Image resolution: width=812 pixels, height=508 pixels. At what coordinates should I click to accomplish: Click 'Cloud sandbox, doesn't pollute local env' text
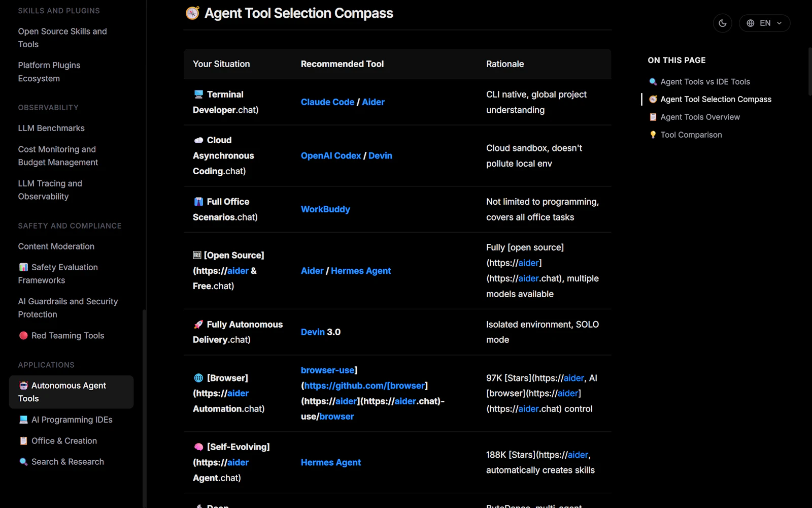(534, 156)
